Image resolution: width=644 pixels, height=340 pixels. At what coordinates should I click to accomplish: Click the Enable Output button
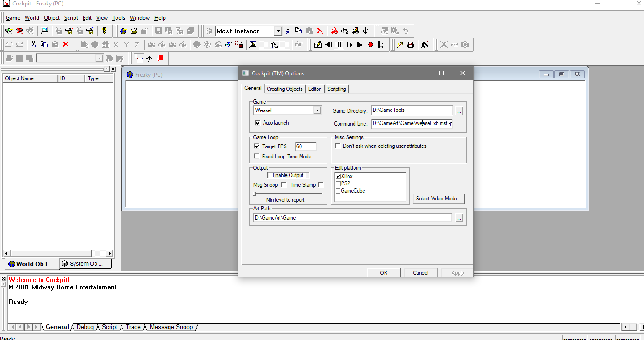(288, 175)
